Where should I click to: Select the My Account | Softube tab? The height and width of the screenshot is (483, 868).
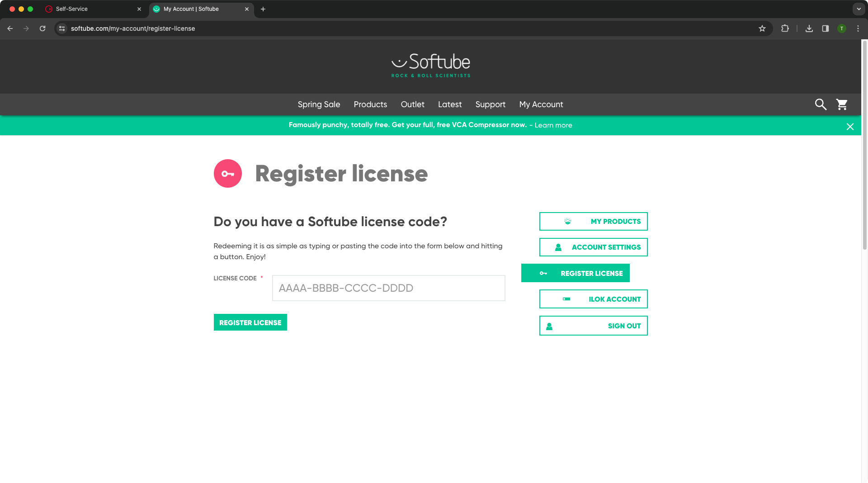[x=201, y=9]
